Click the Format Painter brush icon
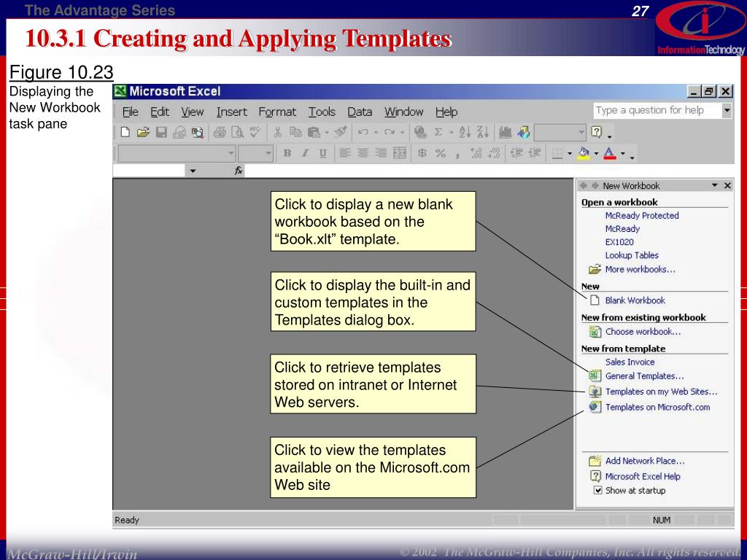Image resolution: width=747 pixels, height=560 pixels. 340,132
